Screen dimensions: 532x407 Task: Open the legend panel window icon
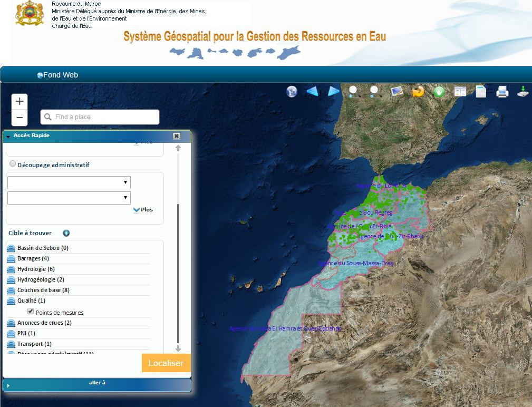coord(460,91)
